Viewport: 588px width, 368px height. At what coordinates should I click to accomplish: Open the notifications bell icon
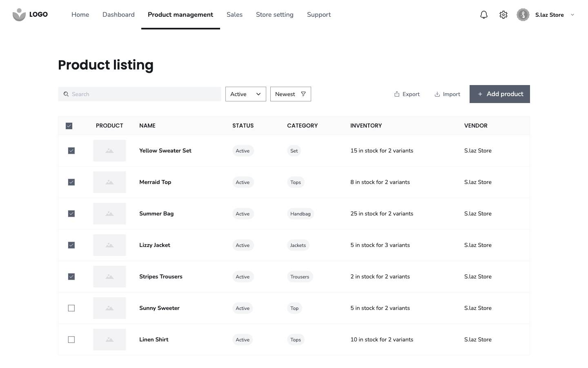click(x=484, y=15)
